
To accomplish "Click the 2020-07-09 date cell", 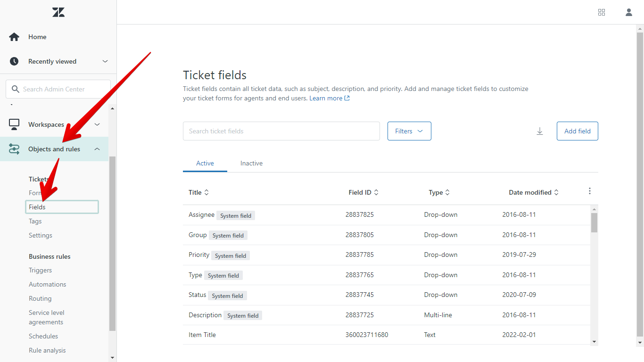I will (519, 295).
